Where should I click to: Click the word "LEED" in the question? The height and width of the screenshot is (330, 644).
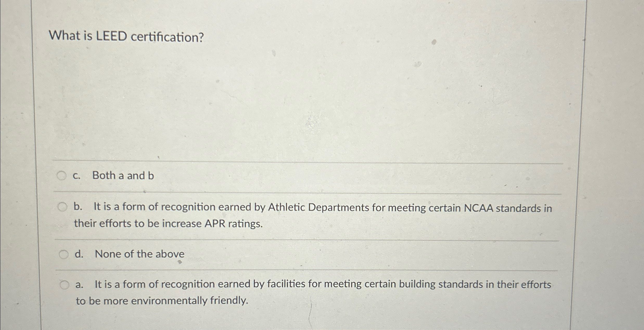point(111,36)
